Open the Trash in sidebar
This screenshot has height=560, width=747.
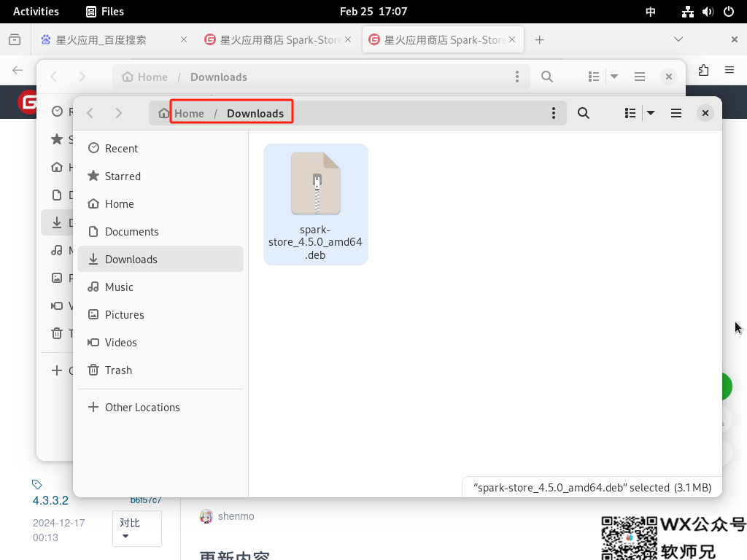point(118,370)
